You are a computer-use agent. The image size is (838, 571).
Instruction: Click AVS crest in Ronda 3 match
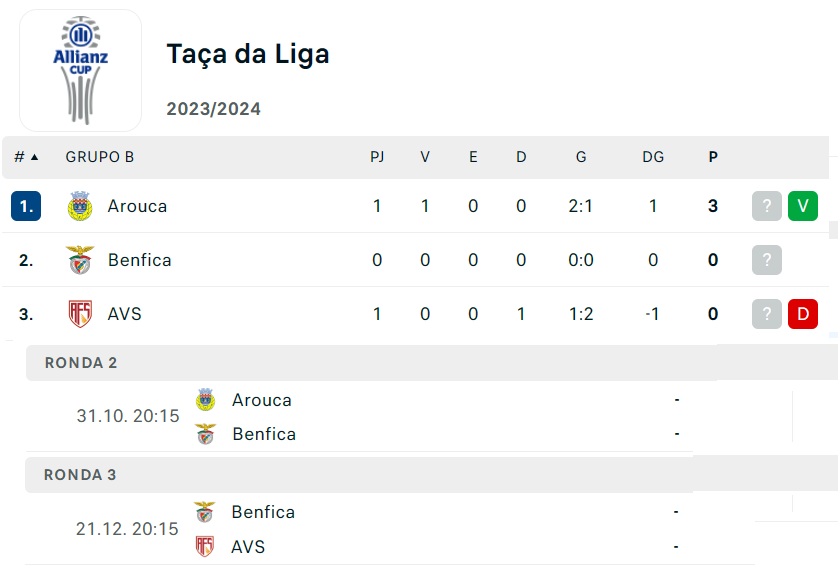[204, 547]
